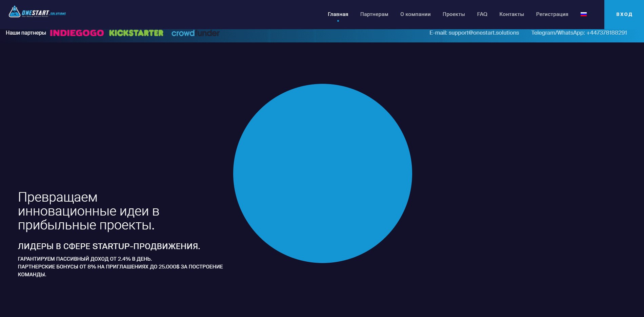The image size is (644, 317).
Task: Click the 'Наши партнеры' label
Action: click(x=26, y=33)
